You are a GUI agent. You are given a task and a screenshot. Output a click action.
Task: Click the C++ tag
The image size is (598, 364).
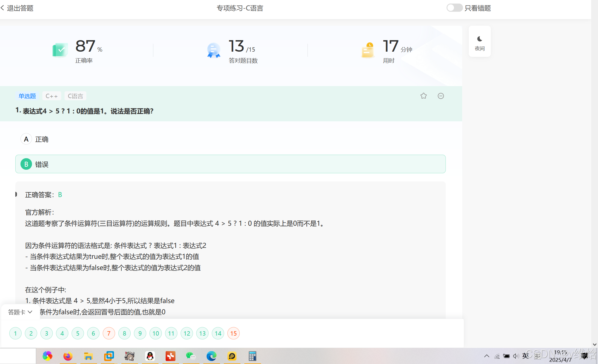click(x=52, y=96)
